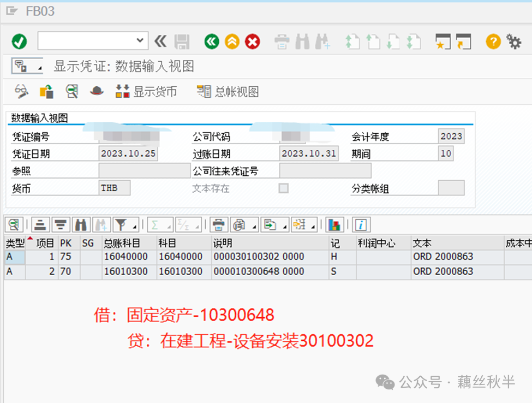Go to Next Page icon
This screenshot has height=403, width=532.
pos(393,42)
